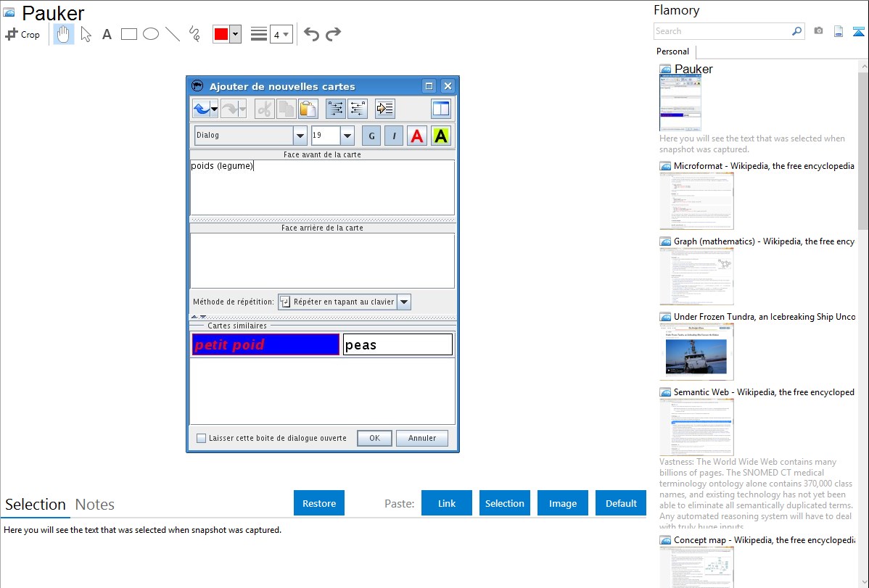Viewport: 869px width, 588px height.
Task: Set left-to-right text orientation
Action: coord(335,109)
